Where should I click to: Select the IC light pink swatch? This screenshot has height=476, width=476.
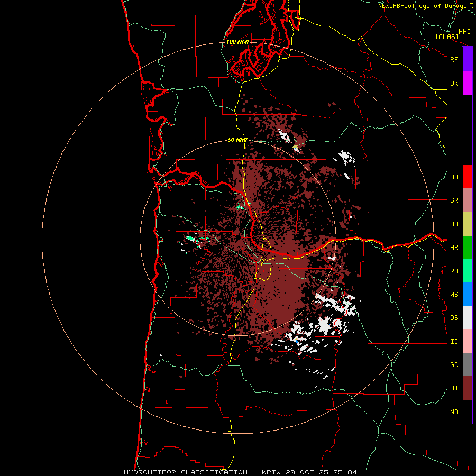pyautogui.click(x=467, y=341)
